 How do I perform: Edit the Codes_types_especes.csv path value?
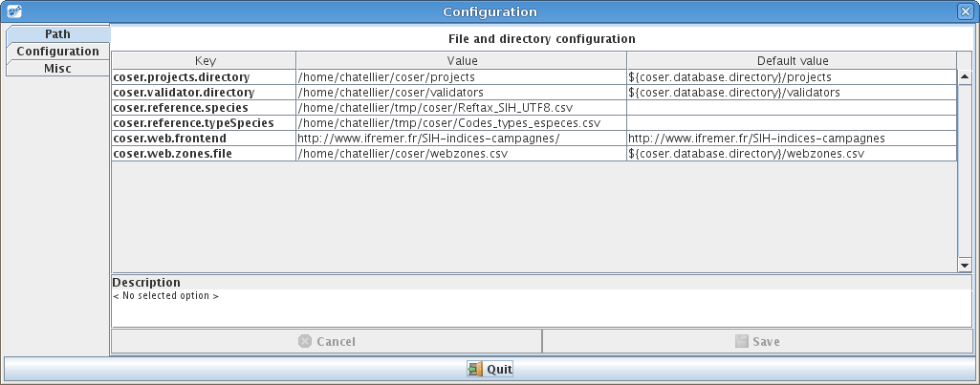[462, 123]
